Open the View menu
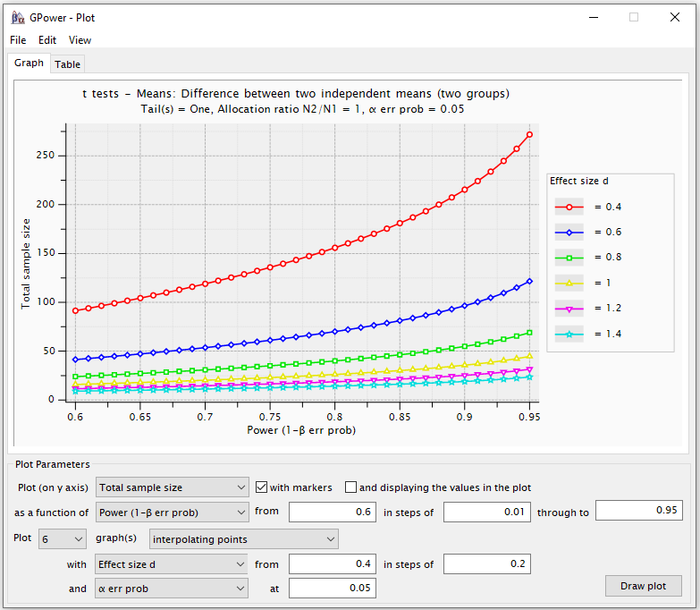Image resolution: width=700 pixels, height=610 pixels. (80, 40)
